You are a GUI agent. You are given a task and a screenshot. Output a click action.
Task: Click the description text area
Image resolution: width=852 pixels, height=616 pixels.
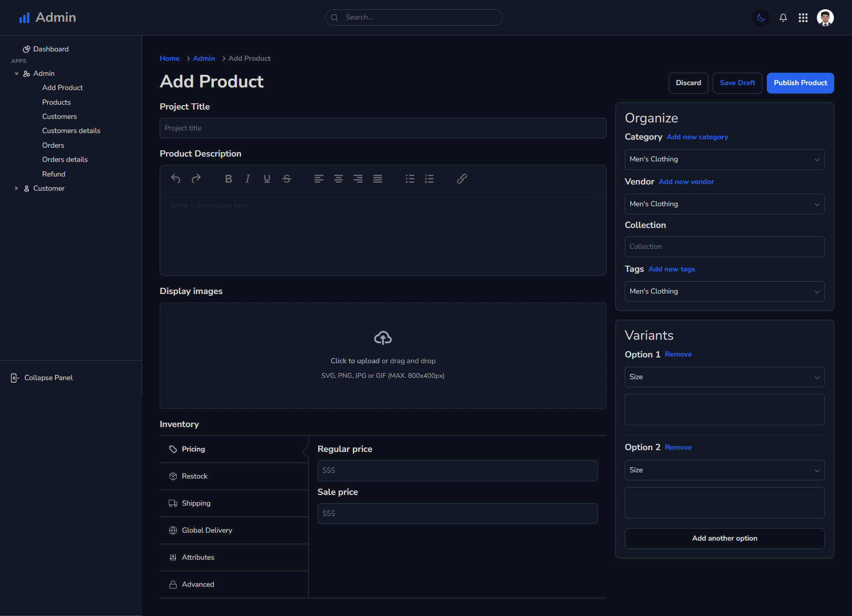click(383, 233)
